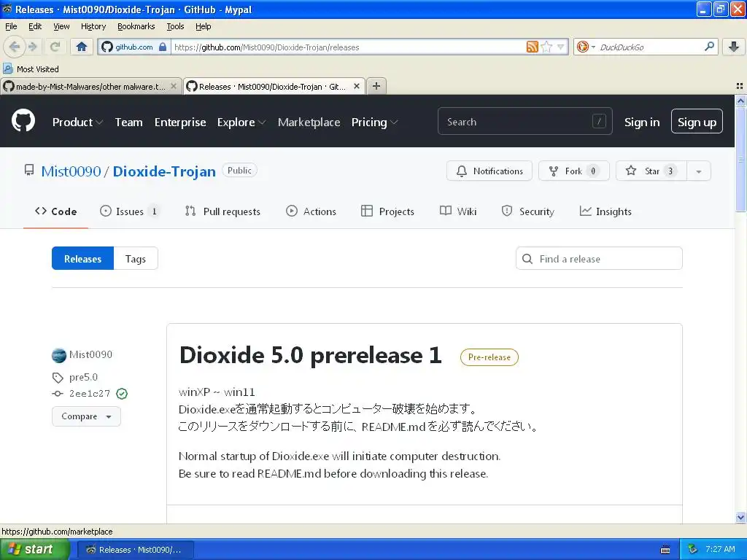Open the Edit menu
Viewport: 747px width, 560px height.
coord(35,26)
